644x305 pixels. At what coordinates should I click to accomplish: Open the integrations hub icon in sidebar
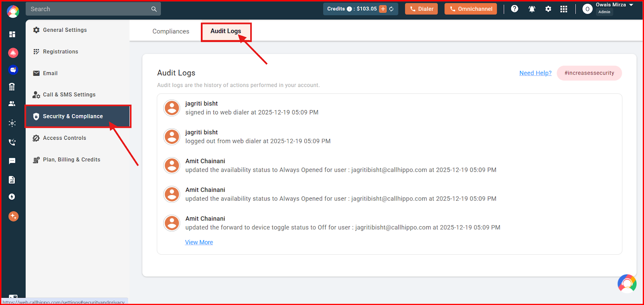[x=12, y=123]
